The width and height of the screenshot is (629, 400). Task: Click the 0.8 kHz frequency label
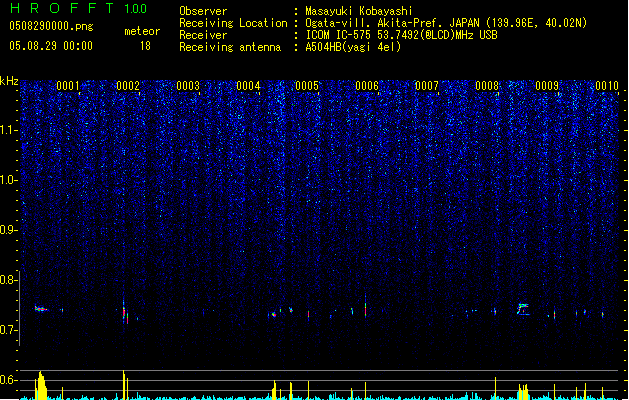point(9,280)
